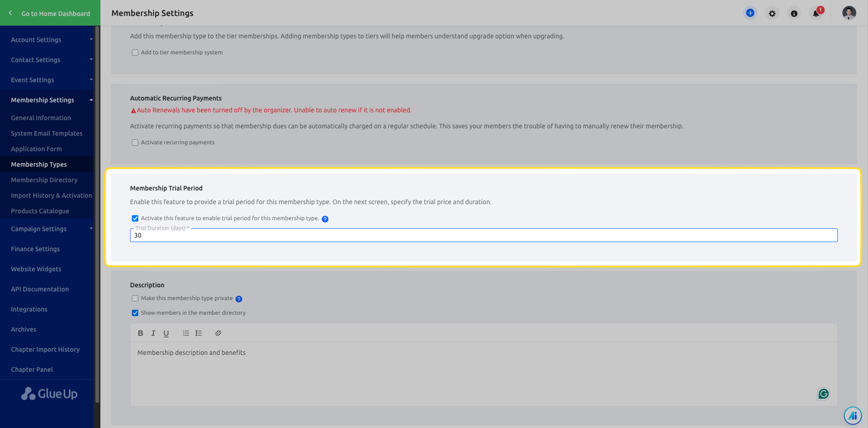This screenshot has height=428, width=868.
Task: Enable Add to tier membership system
Action: click(135, 53)
